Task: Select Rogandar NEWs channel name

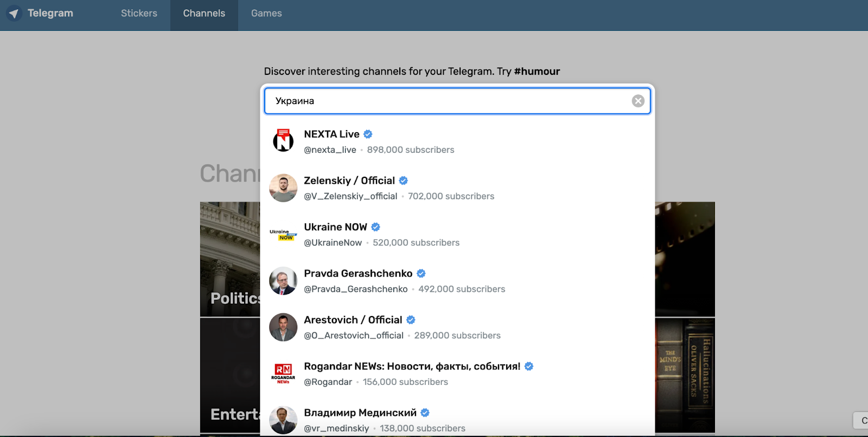Action: (x=412, y=367)
